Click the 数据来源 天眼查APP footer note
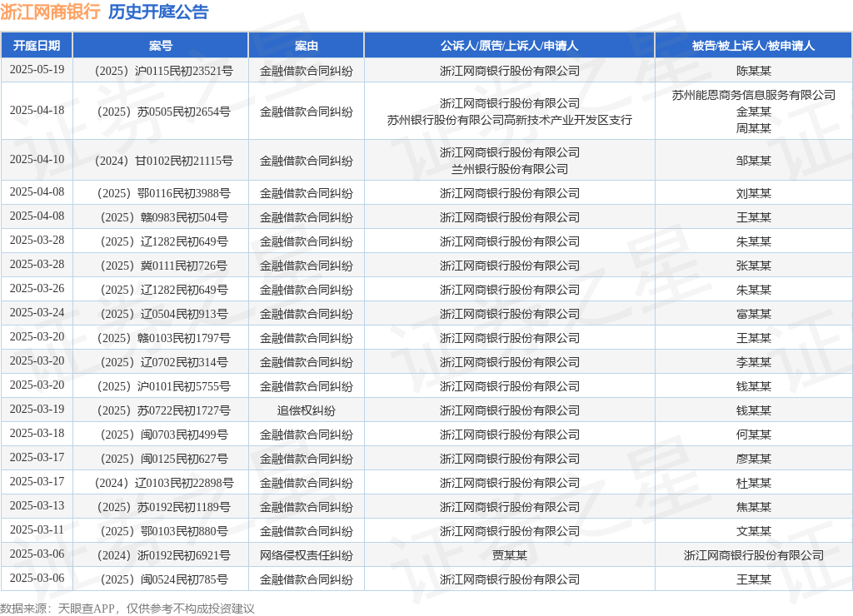The width and height of the screenshot is (853, 616). 127,609
